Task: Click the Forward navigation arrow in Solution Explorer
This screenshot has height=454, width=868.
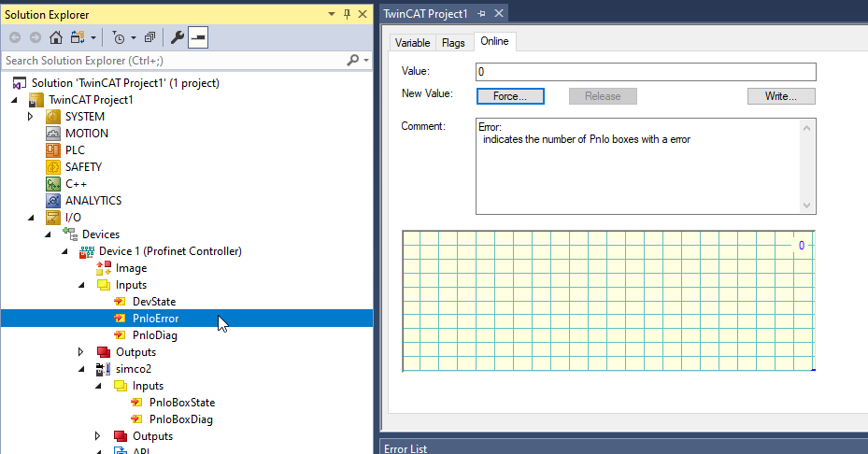Action: point(35,37)
